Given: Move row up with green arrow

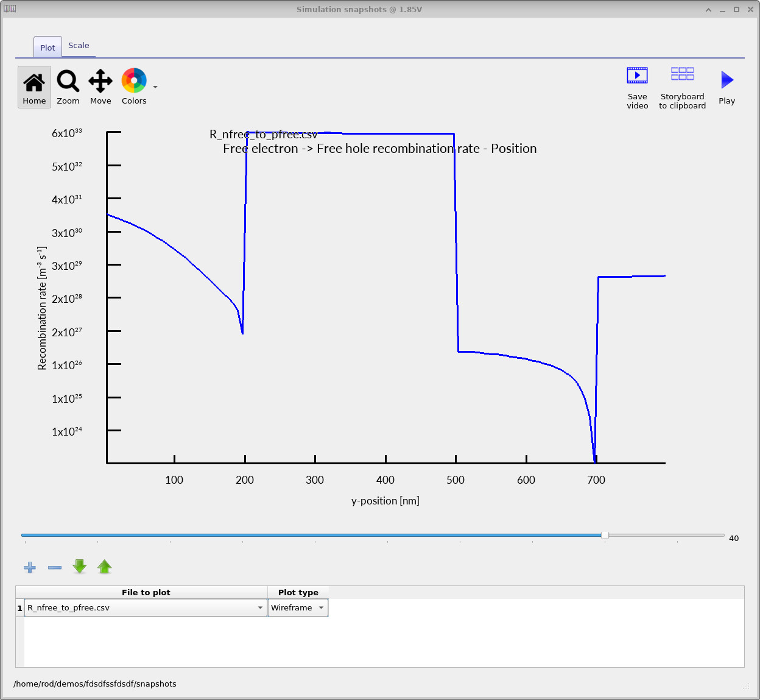Looking at the screenshot, I should click(105, 567).
